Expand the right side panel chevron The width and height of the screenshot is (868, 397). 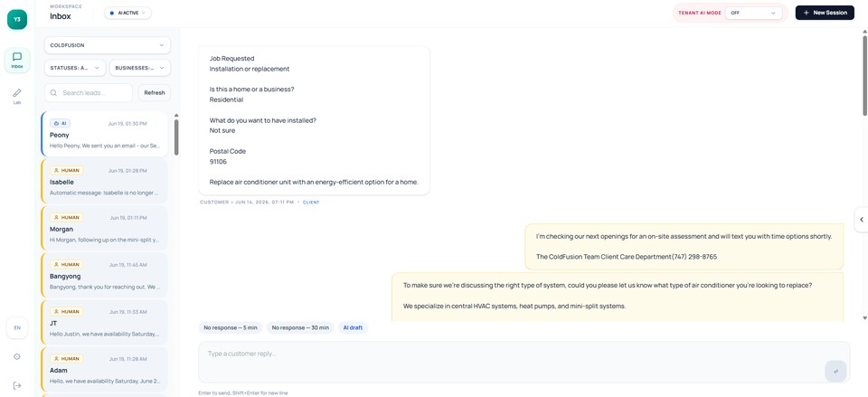click(x=862, y=220)
